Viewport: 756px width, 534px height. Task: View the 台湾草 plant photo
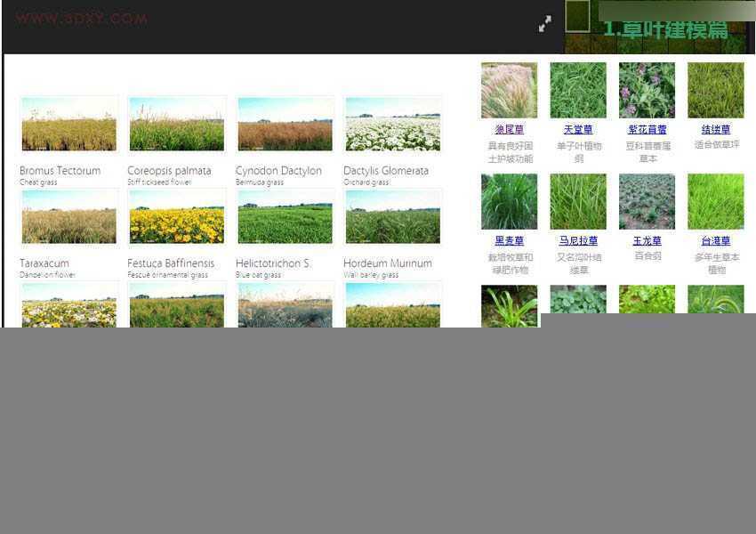[x=716, y=202]
